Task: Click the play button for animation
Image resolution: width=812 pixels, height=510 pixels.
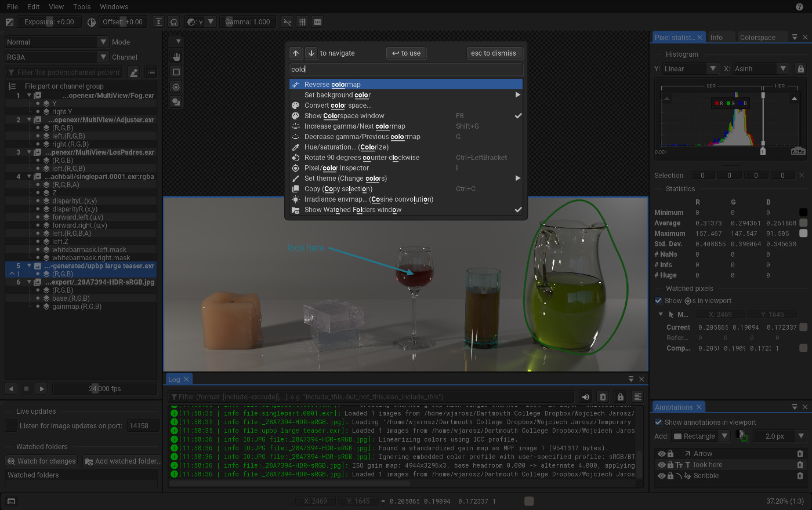Action: tap(41, 389)
